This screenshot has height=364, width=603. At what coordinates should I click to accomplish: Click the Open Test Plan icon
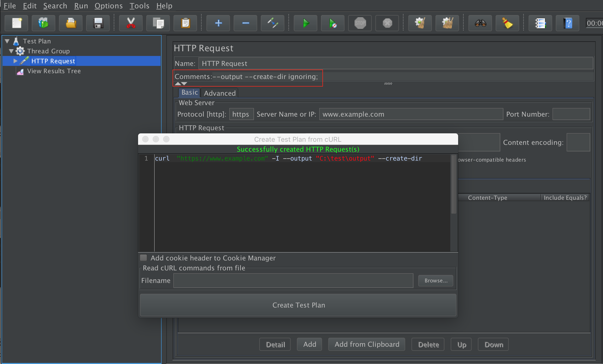[70, 24]
